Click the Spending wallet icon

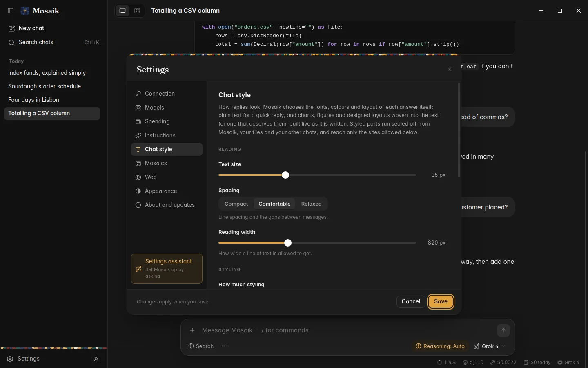[x=138, y=121]
